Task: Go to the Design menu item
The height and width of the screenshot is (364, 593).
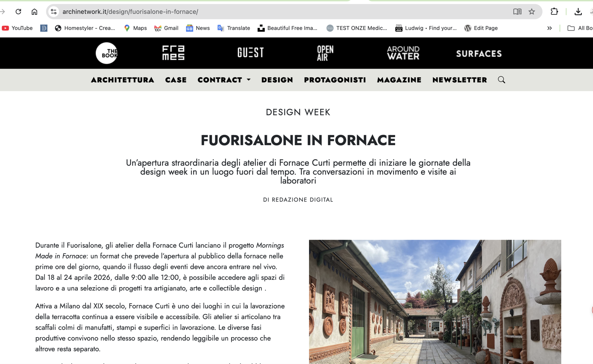Action: pyautogui.click(x=277, y=80)
